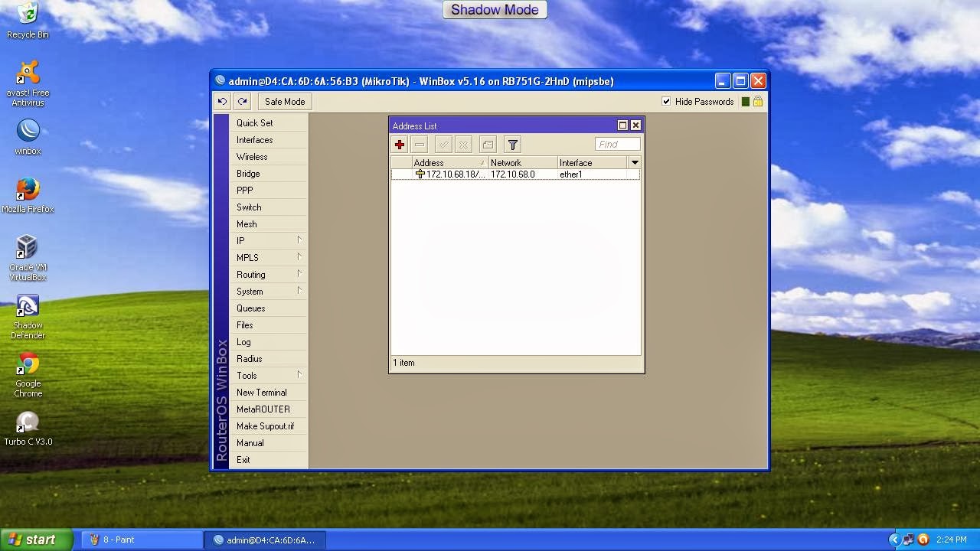
Task: Open the Filter funnel icon in Address List
Action: tap(513, 145)
